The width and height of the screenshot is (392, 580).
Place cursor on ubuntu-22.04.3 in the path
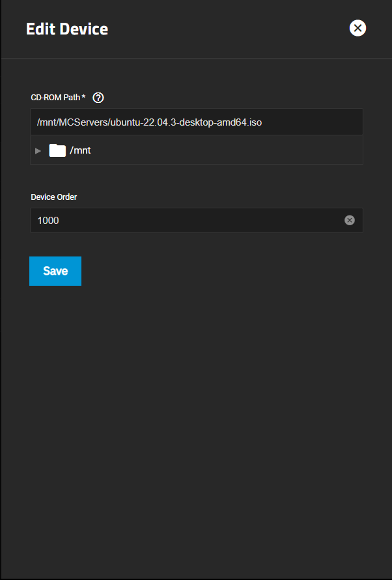pyautogui.click(x=144, y=122)
